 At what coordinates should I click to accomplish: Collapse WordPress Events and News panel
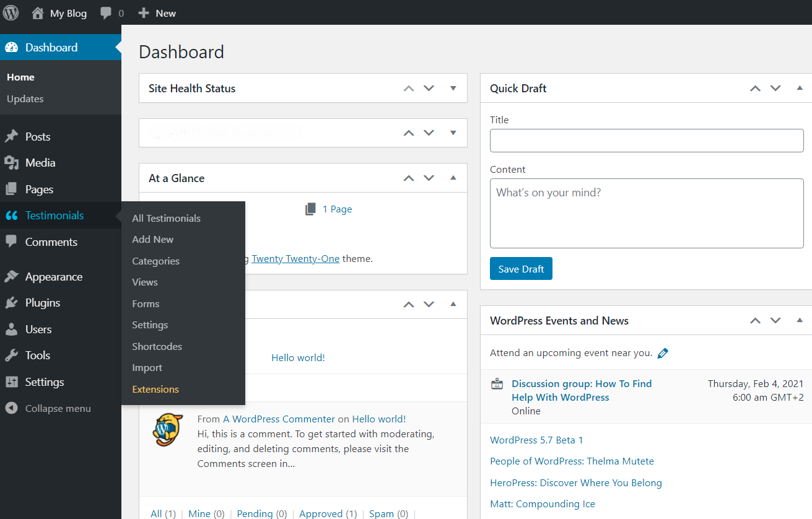pos(800,320)
